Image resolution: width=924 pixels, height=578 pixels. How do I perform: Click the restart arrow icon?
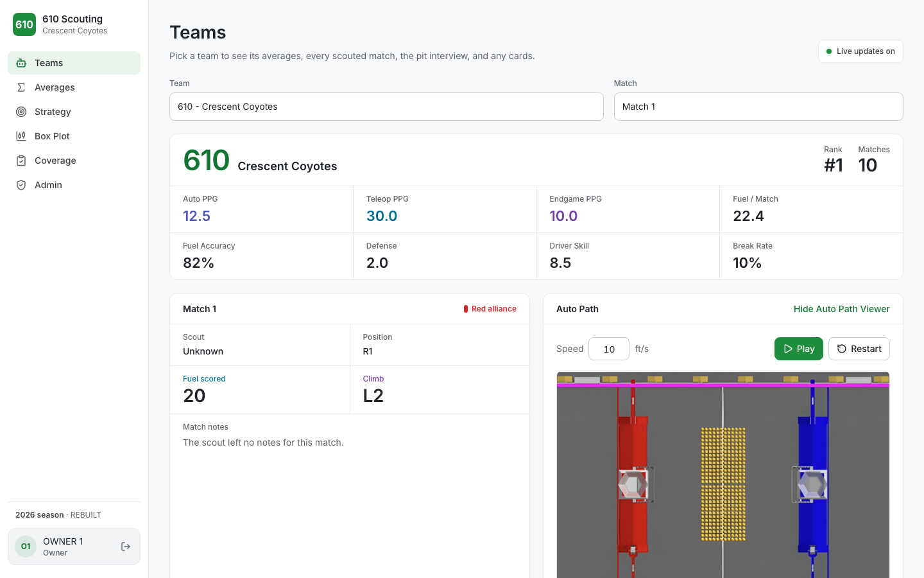point(842,349)
